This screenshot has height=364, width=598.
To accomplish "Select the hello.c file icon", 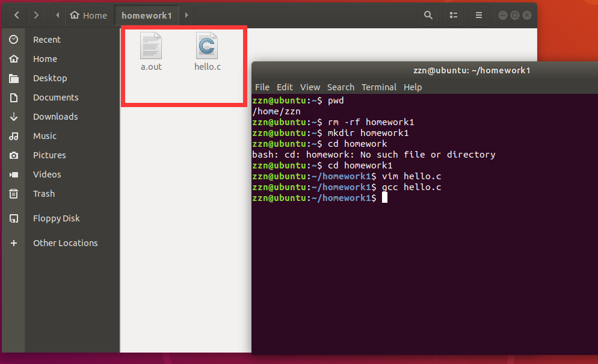I will coord(207,45).
